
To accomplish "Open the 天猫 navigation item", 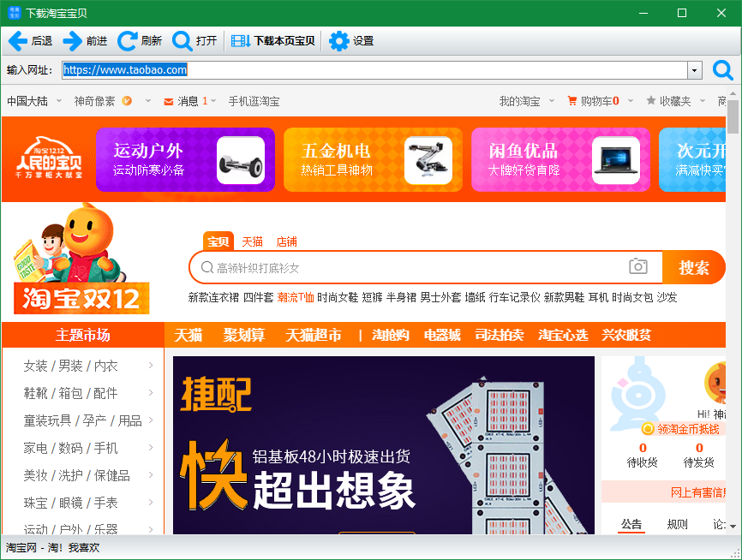I will (188, 336).
